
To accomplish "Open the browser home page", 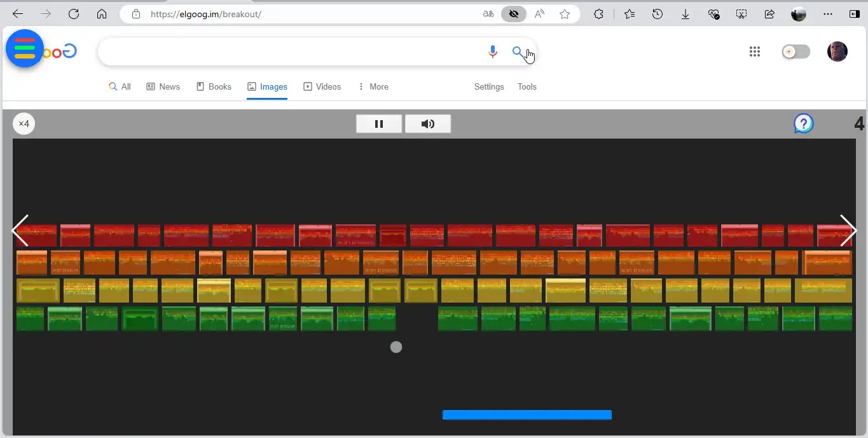I will [102, 14].
